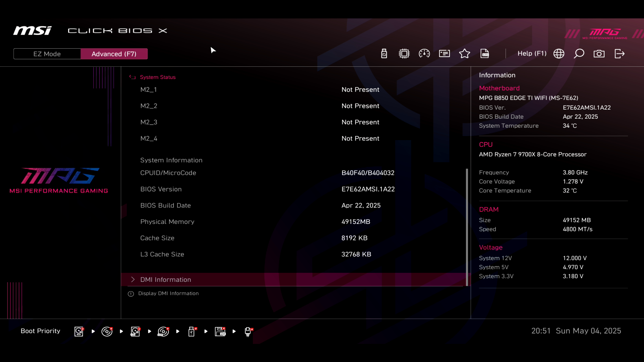Open search with magnifier icon
This screenshot has height=362, width=644.
pyautogui.click(x=579, y=54)
